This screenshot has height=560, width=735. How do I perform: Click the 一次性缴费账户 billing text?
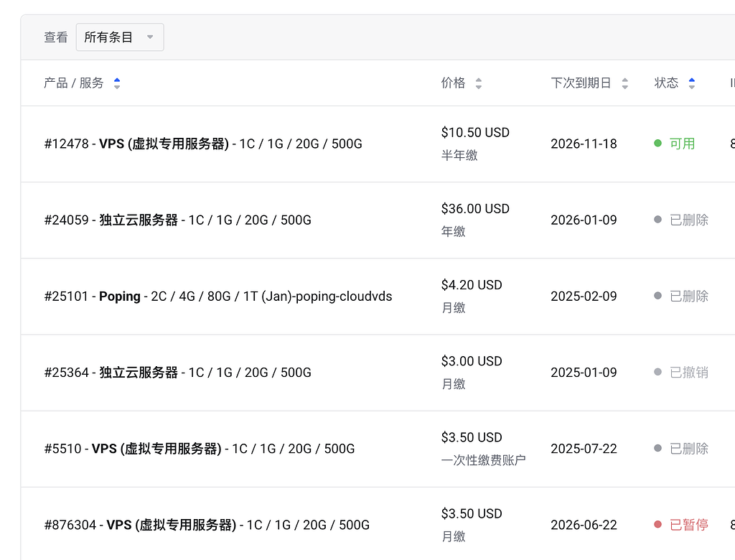[483, 460]
